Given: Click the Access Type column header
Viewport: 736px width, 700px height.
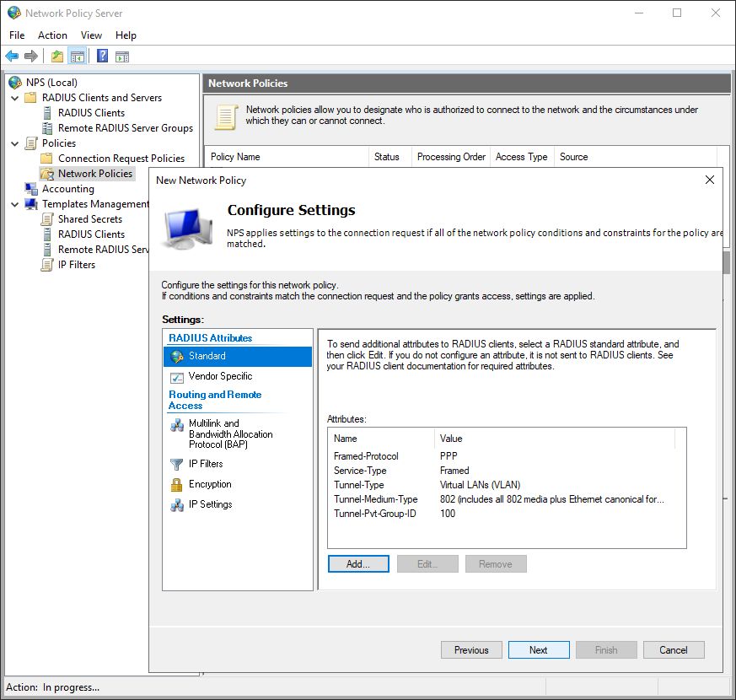Looking at the screenshot, I should 522,157.
